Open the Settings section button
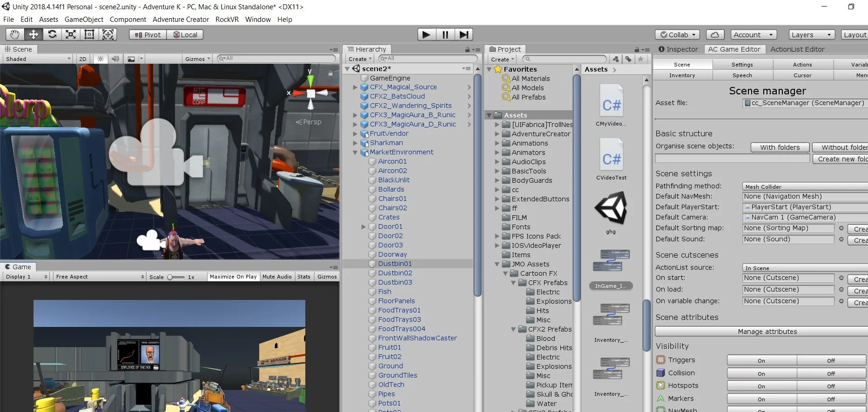Viewport: 868px width, 412px height. (x=742, y=65)
